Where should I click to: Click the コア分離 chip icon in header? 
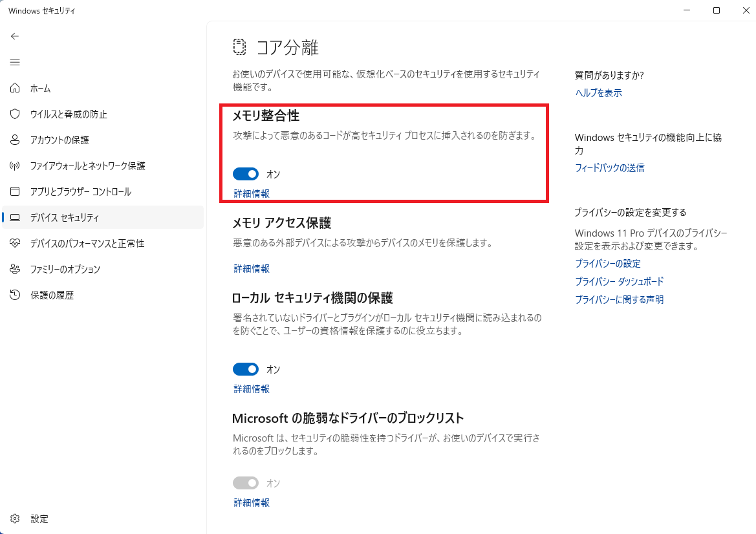pyautogui.click(x=240, y=47)
